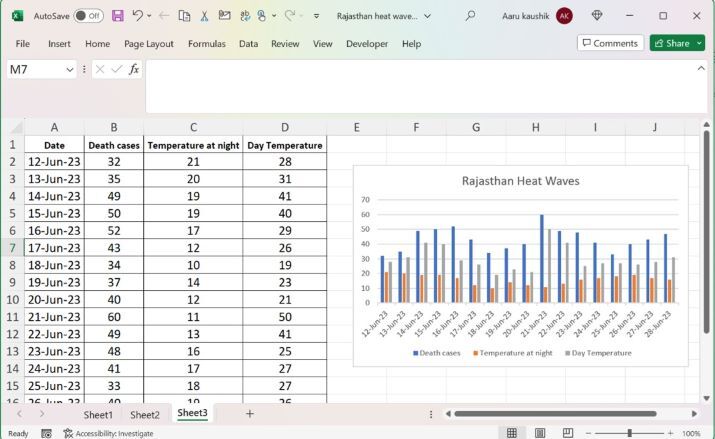
Task: Click the Select All corner triangle
Action: pos(16,127)
